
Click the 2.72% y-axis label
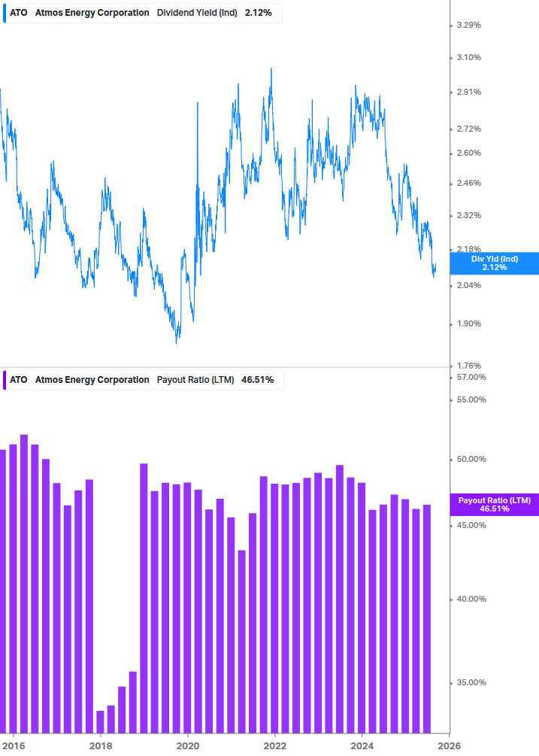click(x=468, y=129)
